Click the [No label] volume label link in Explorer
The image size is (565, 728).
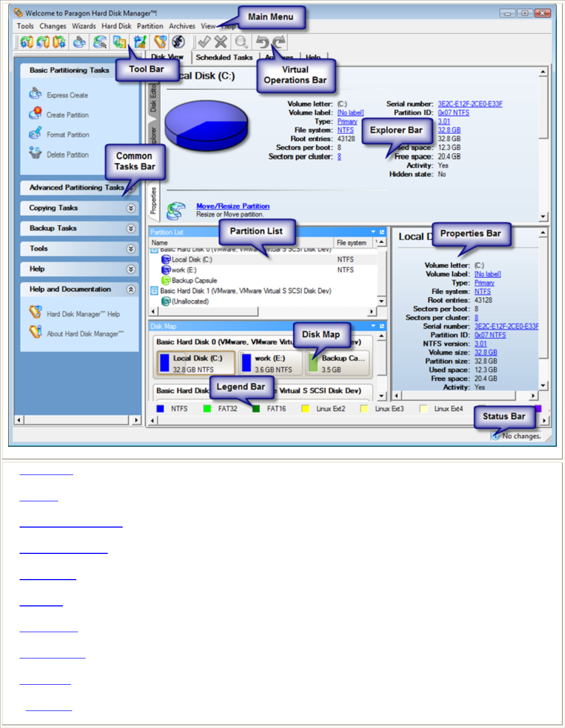pos(351,113)
